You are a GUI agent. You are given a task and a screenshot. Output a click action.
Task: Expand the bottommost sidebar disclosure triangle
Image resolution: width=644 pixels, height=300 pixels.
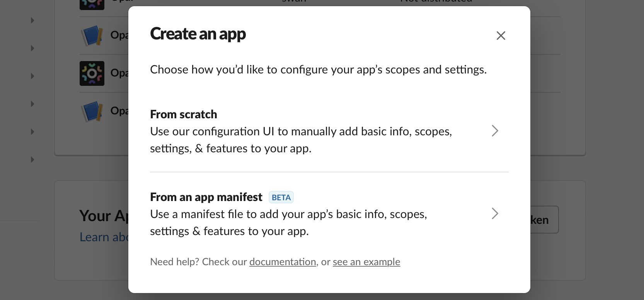point(32,160)
